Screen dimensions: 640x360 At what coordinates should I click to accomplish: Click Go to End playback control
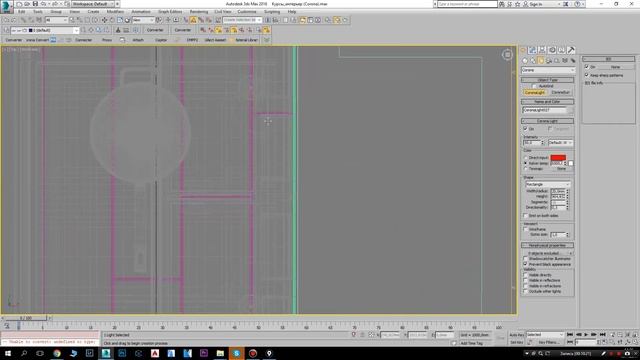point(602,335)
